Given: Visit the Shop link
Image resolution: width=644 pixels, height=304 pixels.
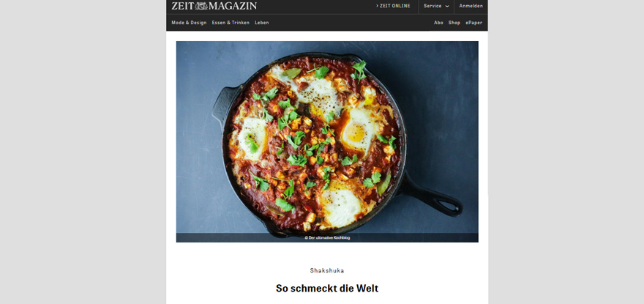Looking at the screenshot, I should coord(454,23).
